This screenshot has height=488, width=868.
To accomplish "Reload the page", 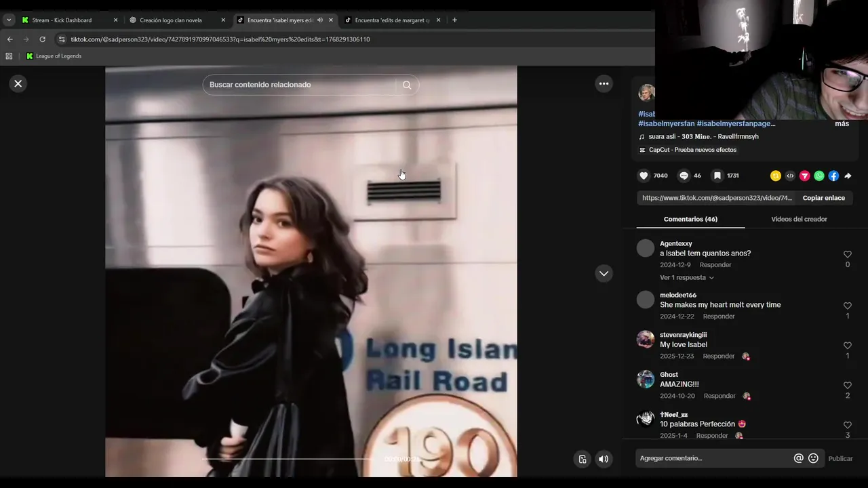I will [42, 39].
